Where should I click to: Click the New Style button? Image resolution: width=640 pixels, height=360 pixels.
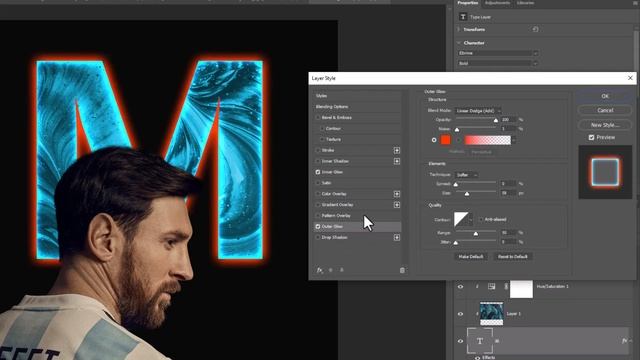(605, 125)
